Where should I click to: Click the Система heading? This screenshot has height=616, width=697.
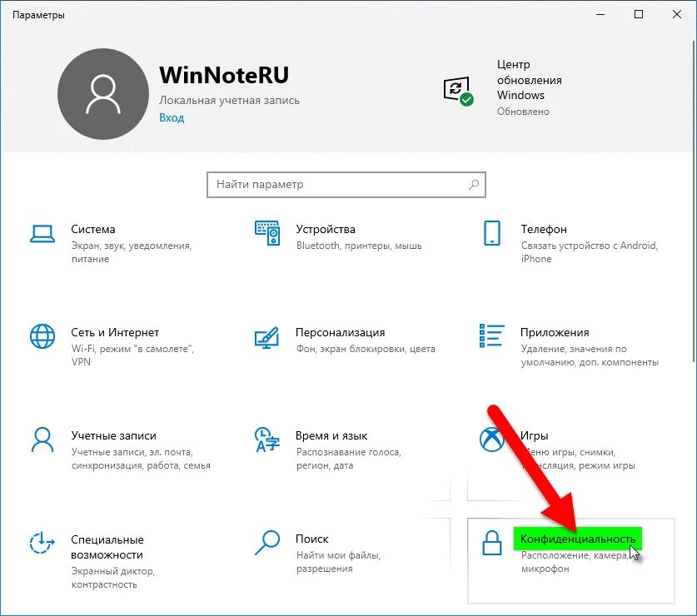click(x=93, y=229)
